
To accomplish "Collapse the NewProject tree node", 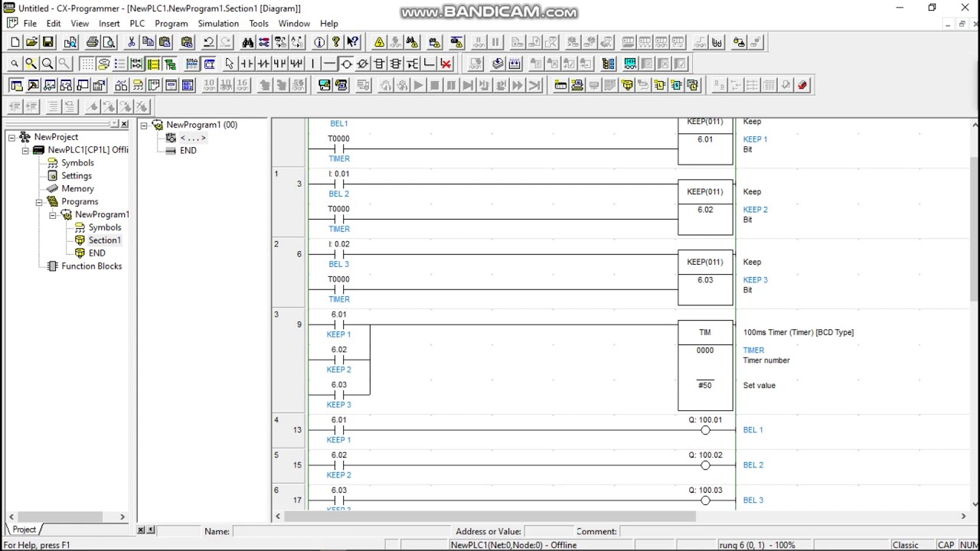I will 11,137.
